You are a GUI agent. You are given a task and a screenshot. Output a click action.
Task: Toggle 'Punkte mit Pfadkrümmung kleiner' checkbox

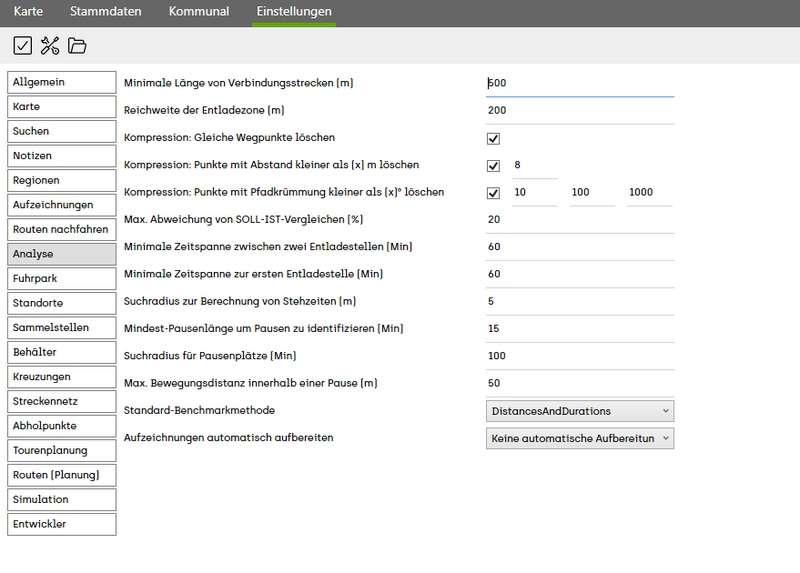point(493,193)
